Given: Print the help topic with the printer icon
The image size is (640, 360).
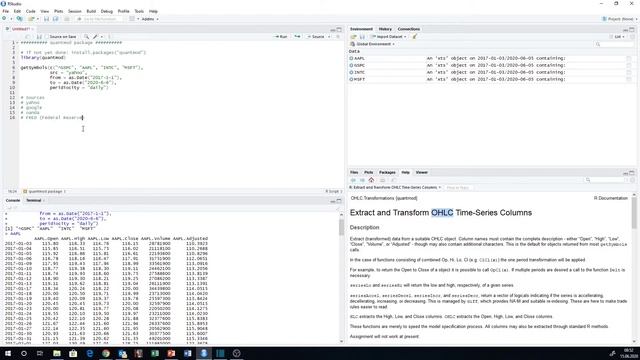Looking at the screenshot, I should click(x=382, y=180).
